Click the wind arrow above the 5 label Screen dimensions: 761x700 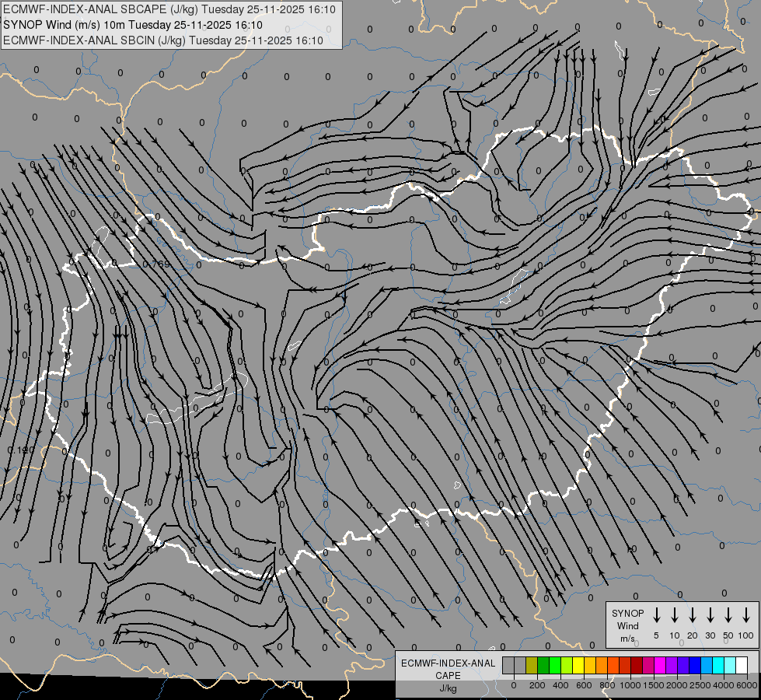pyautogui.click(x=657, y=614)
